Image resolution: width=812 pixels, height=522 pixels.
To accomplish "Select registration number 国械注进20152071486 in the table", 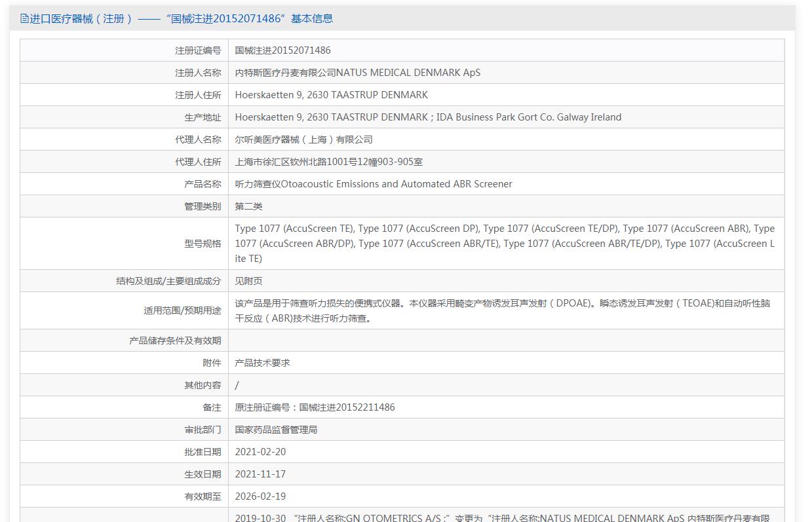I will point(283,50).
